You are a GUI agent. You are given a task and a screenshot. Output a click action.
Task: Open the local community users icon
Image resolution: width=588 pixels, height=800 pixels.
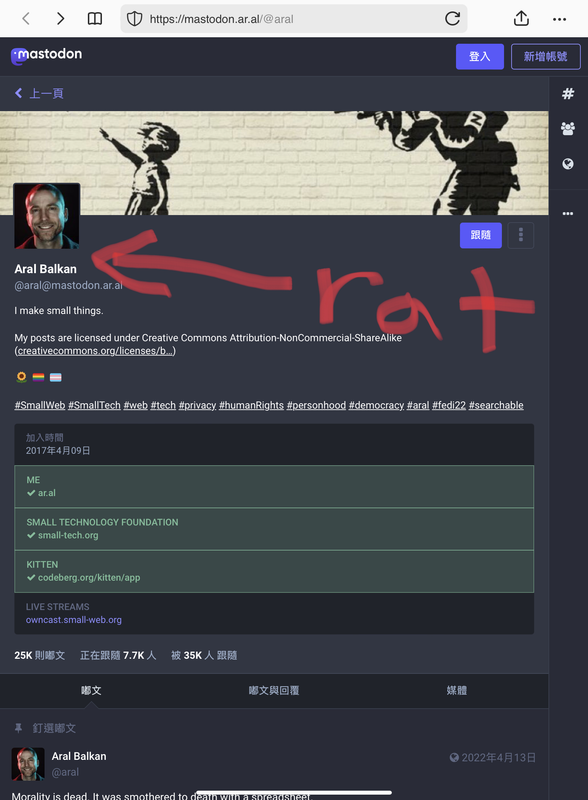point(568,129)
